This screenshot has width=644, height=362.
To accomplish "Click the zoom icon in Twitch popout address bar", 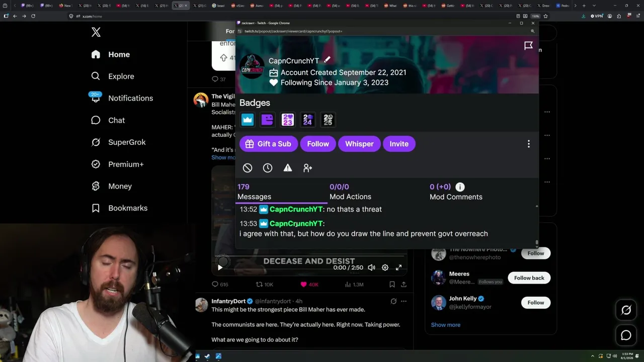I will pos(532,31).
